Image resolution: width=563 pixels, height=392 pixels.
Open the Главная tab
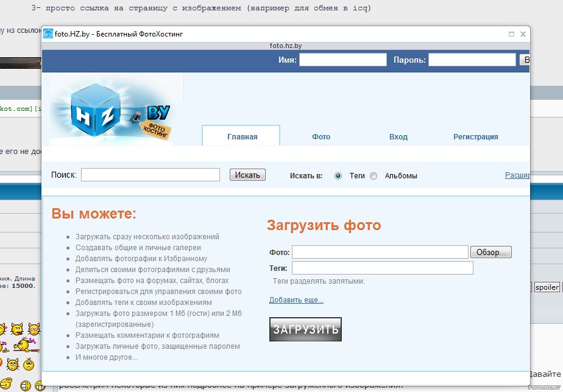(241, 136)
